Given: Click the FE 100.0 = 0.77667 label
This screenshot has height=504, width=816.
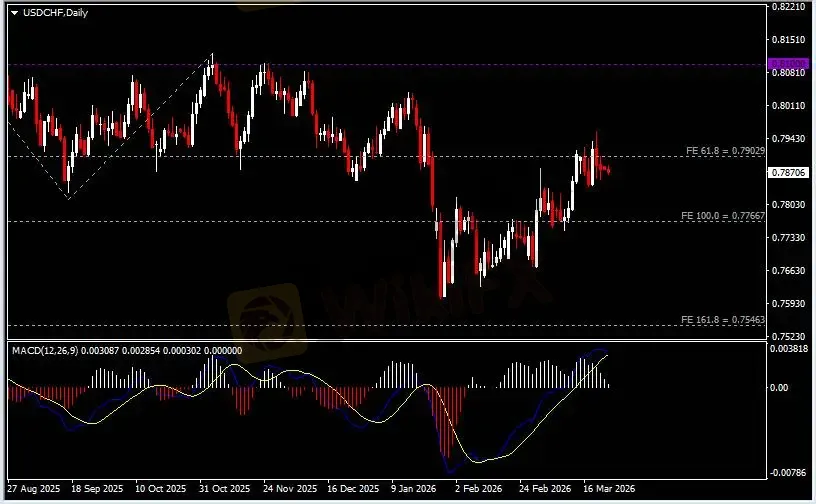Looking at the screenshot, I should coord(723,215).
